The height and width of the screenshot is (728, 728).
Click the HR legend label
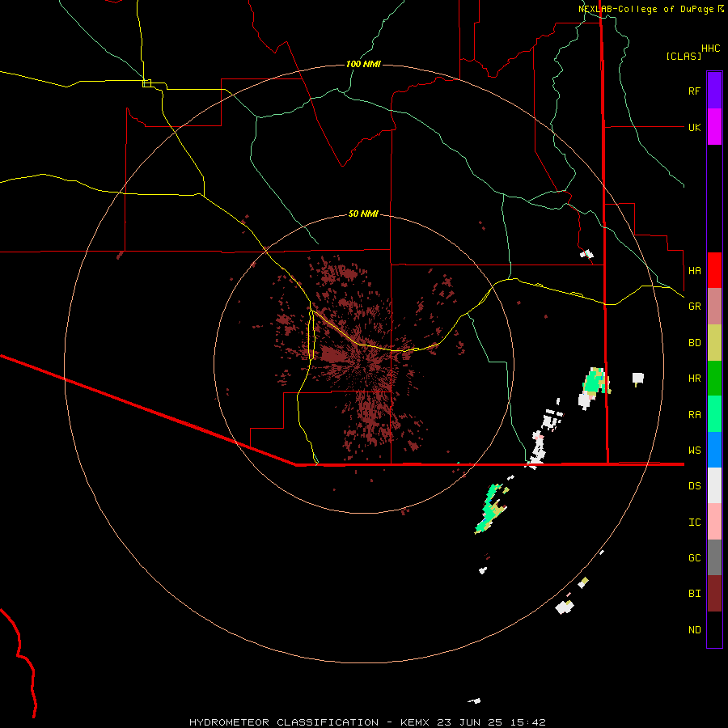(694, 379)
